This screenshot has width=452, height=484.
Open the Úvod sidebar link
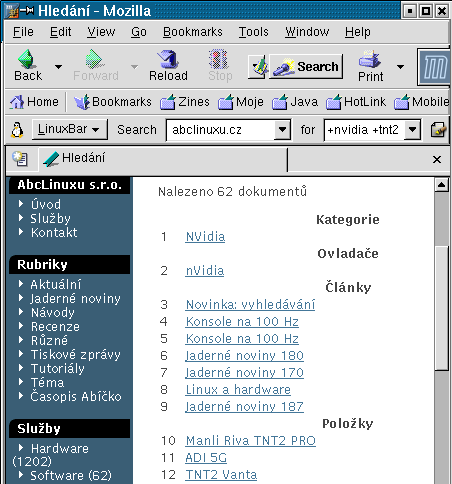point(46,204)
